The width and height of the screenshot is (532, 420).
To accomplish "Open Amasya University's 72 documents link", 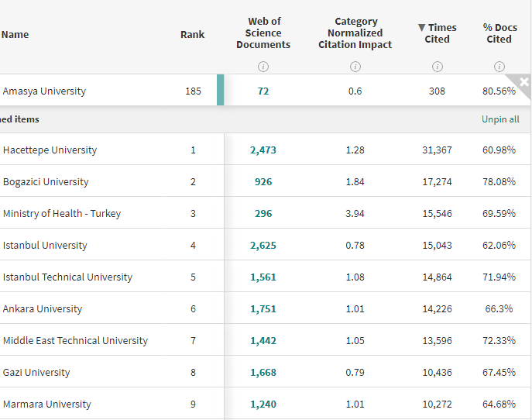I will [263, 91].
